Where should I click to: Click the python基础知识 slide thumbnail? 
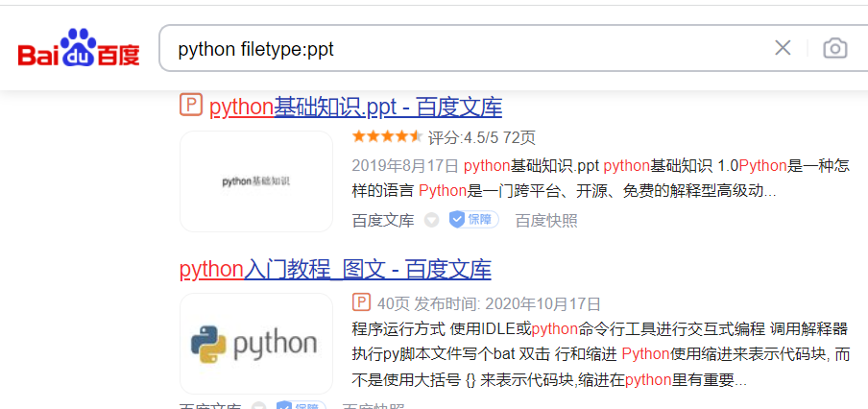(x=256, y=181)
